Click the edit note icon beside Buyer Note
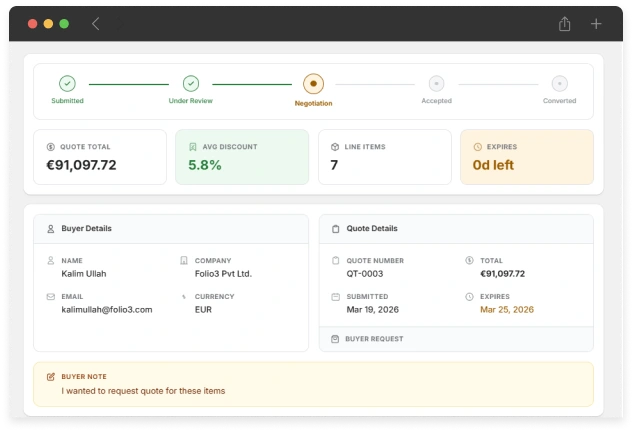This screenshot has height=432, width=634. pos(51,377)
